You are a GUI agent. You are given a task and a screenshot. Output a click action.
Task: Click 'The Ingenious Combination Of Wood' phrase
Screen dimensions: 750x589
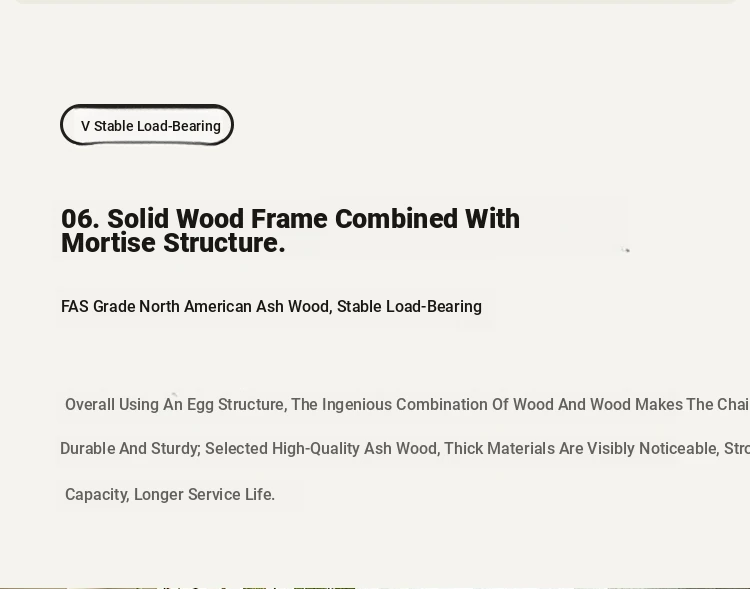coord(400,405)
